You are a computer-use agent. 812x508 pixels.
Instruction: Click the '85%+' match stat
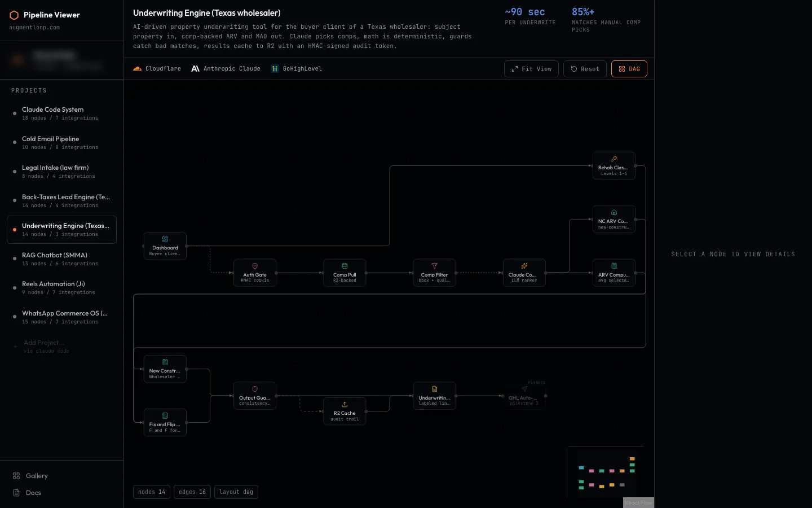point(583,12)
